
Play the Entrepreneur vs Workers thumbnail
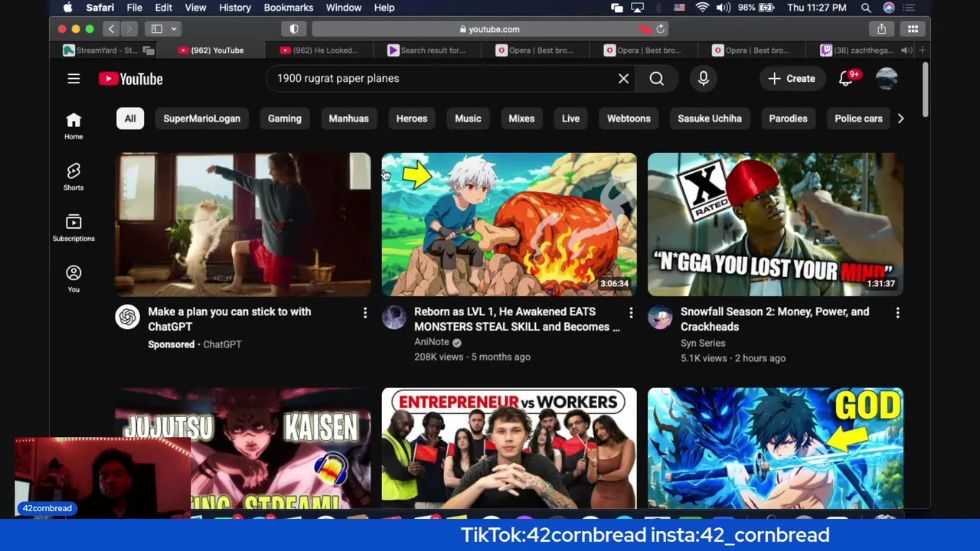coord(509,448)
